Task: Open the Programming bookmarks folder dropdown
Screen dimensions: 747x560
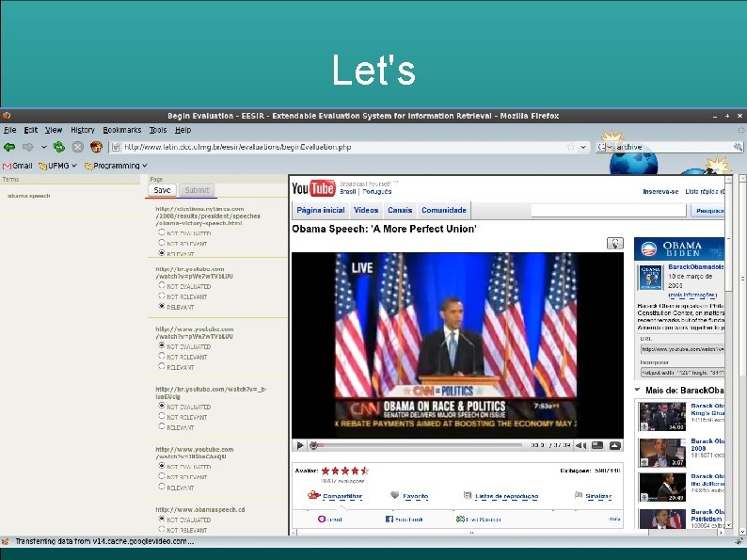Action: coord(116,166)
